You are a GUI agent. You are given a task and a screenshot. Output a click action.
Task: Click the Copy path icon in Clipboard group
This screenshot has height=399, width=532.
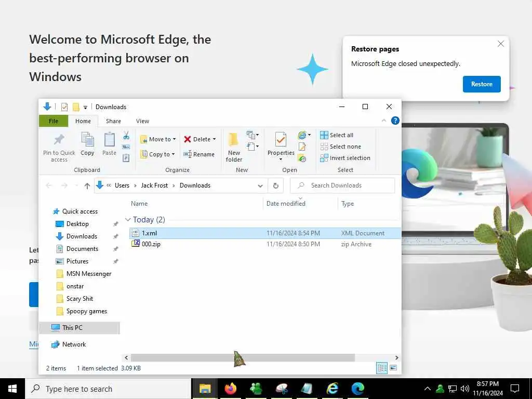pos(126,147)
